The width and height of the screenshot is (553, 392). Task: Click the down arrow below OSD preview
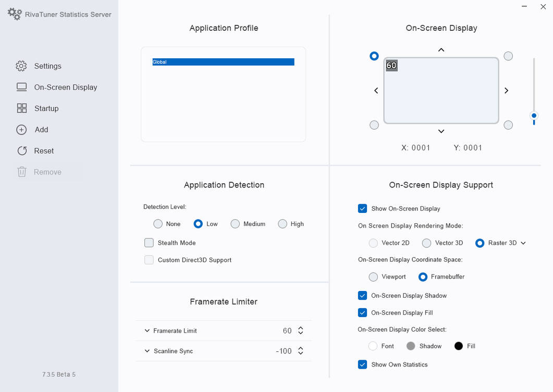441,131
